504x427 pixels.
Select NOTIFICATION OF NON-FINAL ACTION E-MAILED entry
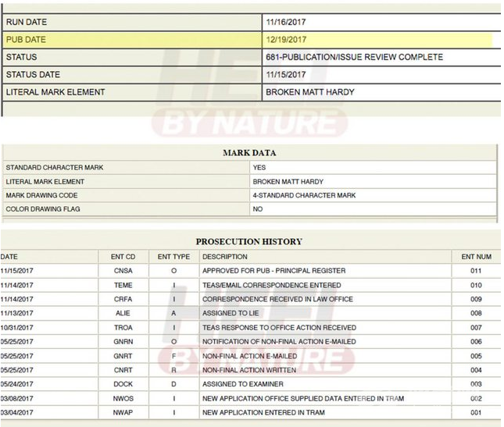(x=279, y=342)
